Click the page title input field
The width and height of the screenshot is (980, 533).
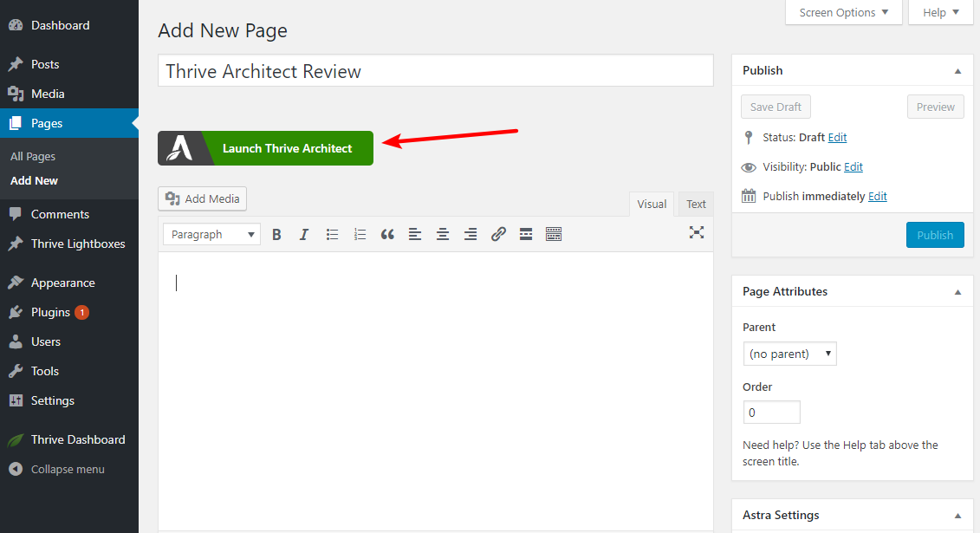436,70
